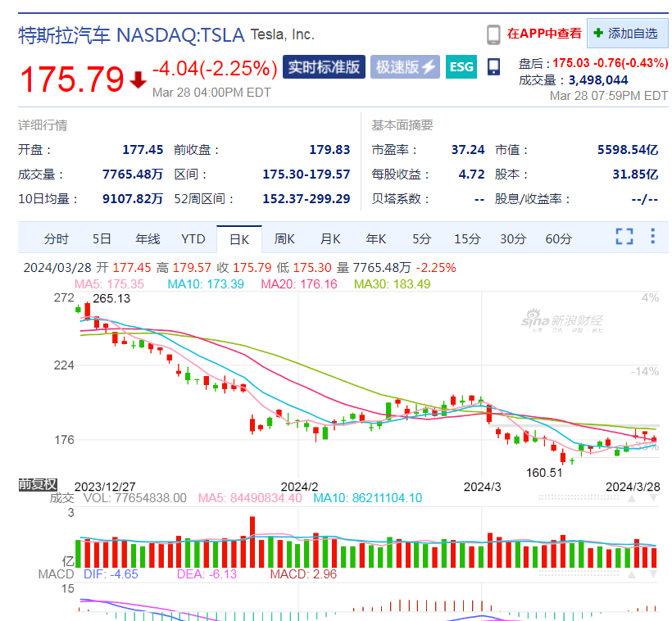The image size is (672, 621).
Task: Click the 成交量 value 7765.48万
Action: [133, 175]
